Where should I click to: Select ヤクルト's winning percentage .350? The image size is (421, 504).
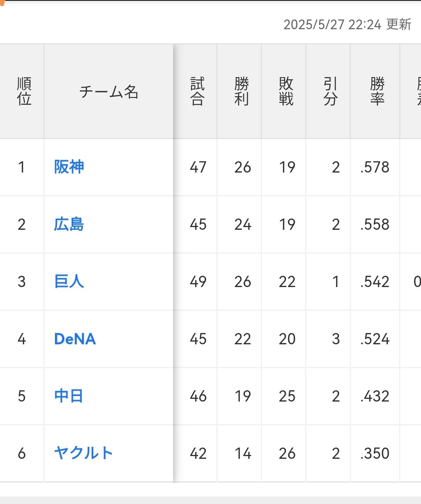click(x=375, y=453)
